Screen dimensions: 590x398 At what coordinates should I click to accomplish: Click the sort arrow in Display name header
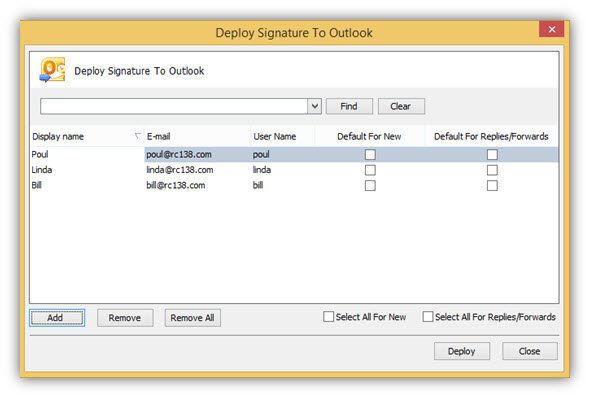coord(138,136)
